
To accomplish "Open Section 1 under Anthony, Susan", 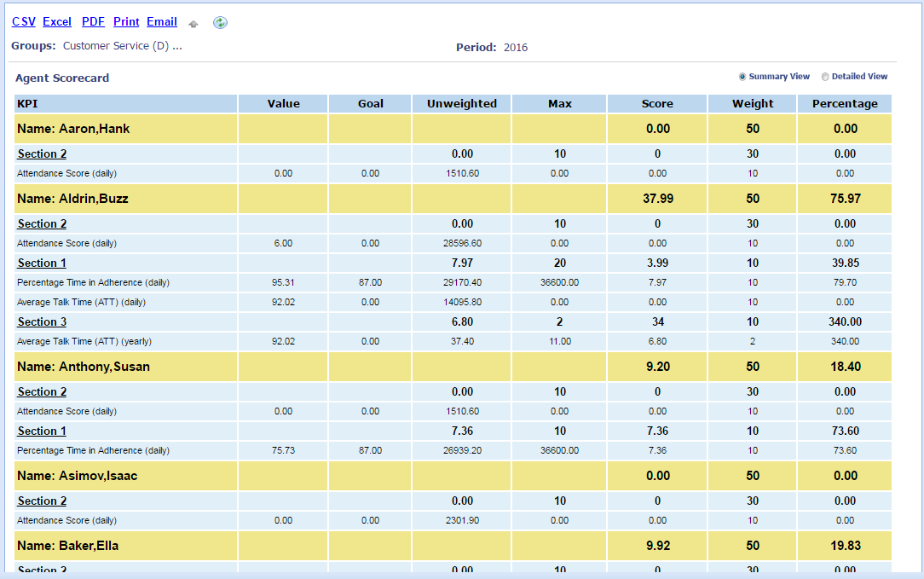I will 42,431.
